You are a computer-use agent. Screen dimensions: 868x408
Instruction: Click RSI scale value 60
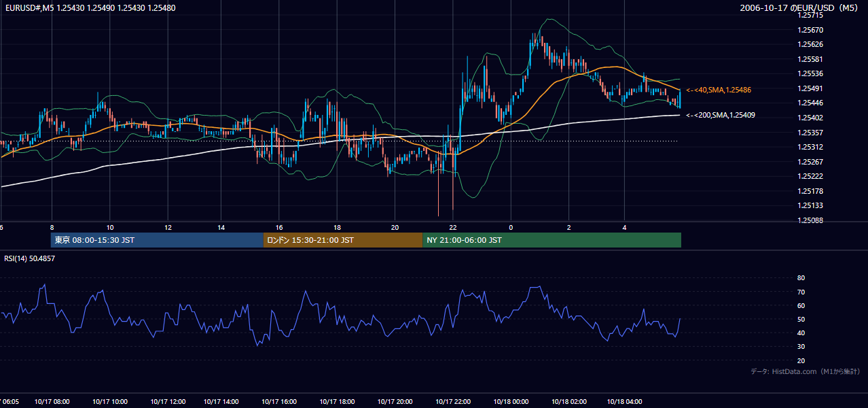[x=801, y=305]
